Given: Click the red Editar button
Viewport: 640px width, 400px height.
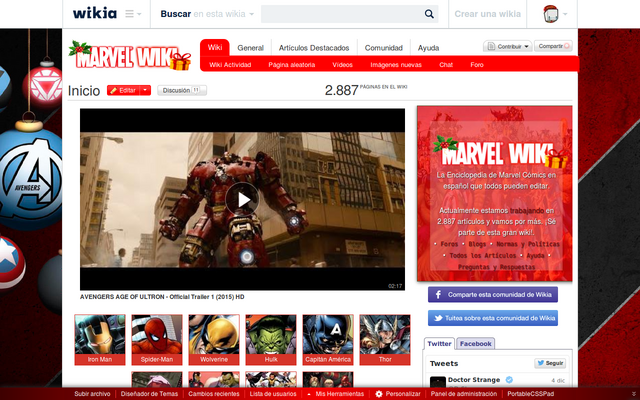Looking at the screenshot, I should pos(123,90).
